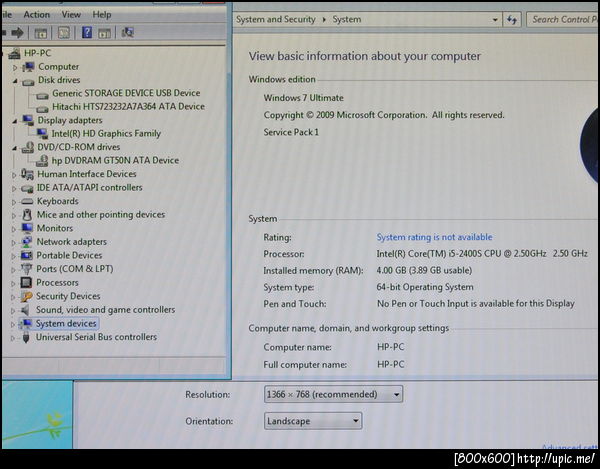Click the Universal Serial Bus controllers icon
Image resolution: width=600 pixels, height=469 pixels.
[26, 337]
